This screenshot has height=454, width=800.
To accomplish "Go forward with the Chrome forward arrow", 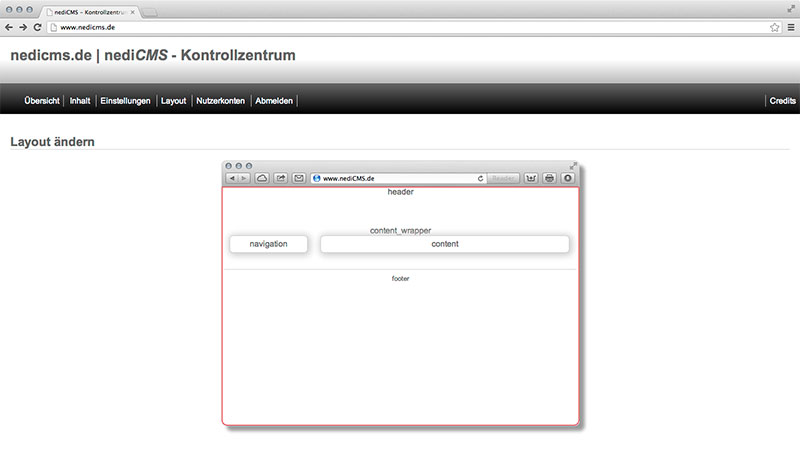I will (x=23, y=28).
